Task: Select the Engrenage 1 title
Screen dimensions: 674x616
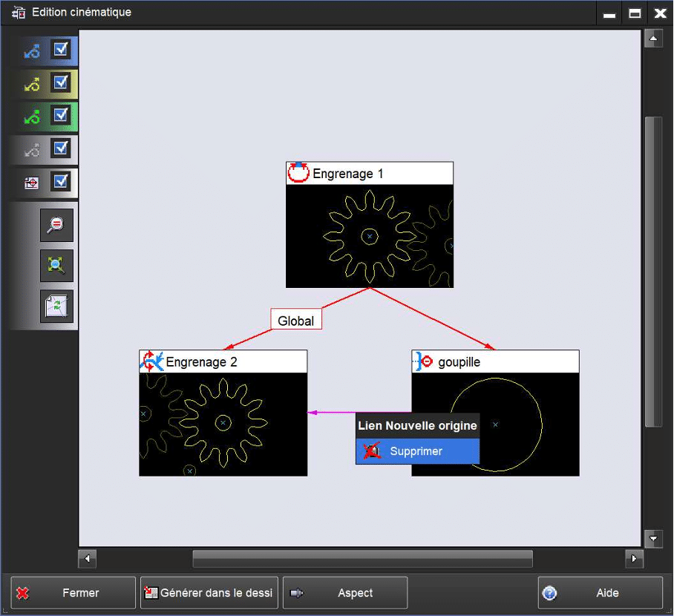Action: coord(347,174)
